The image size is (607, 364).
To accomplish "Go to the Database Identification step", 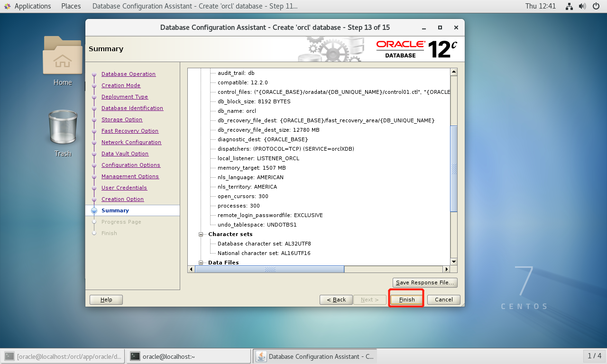I will pyautogui.click(x=132, y=108).
